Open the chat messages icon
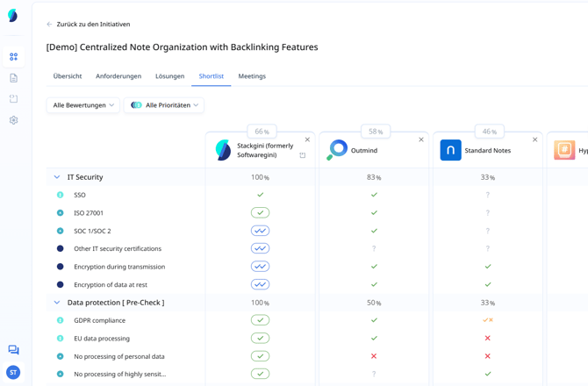Screen dimensions: 588x386 coord(13,350)
